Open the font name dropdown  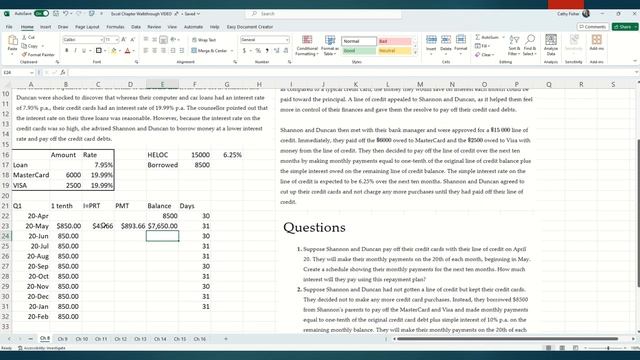(101, 40)
